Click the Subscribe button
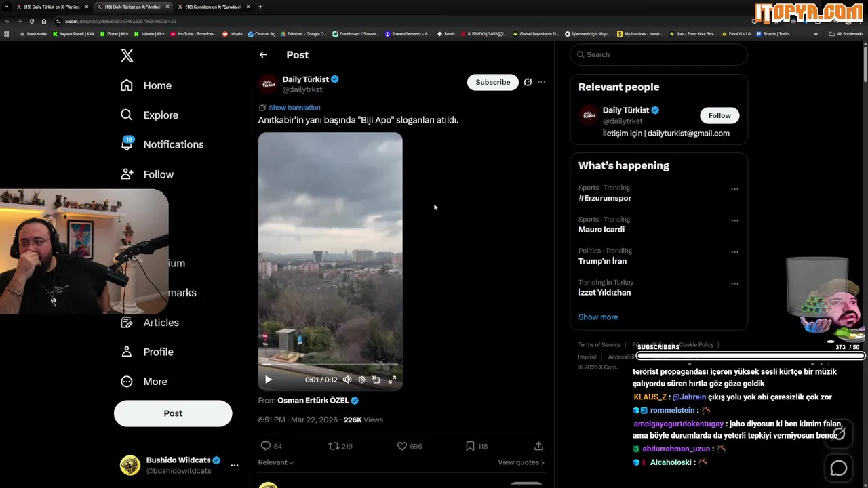 (492, 82)
